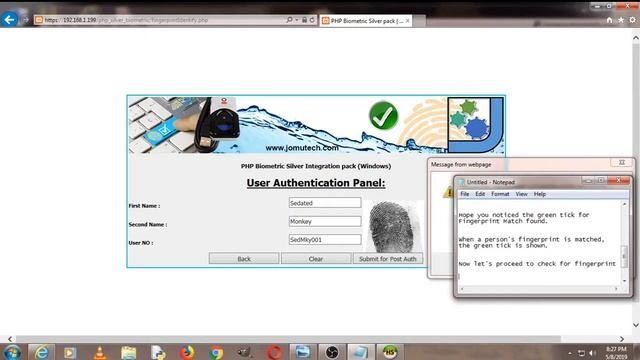Click the gears J logo in banner
Image resolution: width=640 pixels, height=360 pixels.
(x=475, y=124)
